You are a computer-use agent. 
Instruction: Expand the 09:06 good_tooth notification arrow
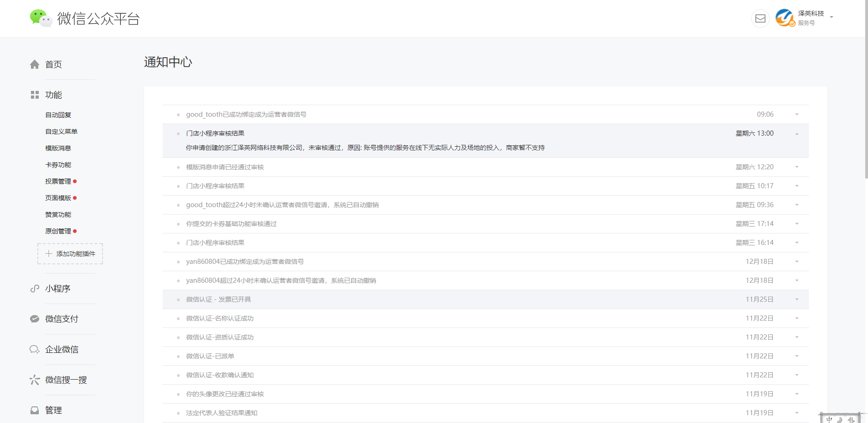(x=797, y=114)
